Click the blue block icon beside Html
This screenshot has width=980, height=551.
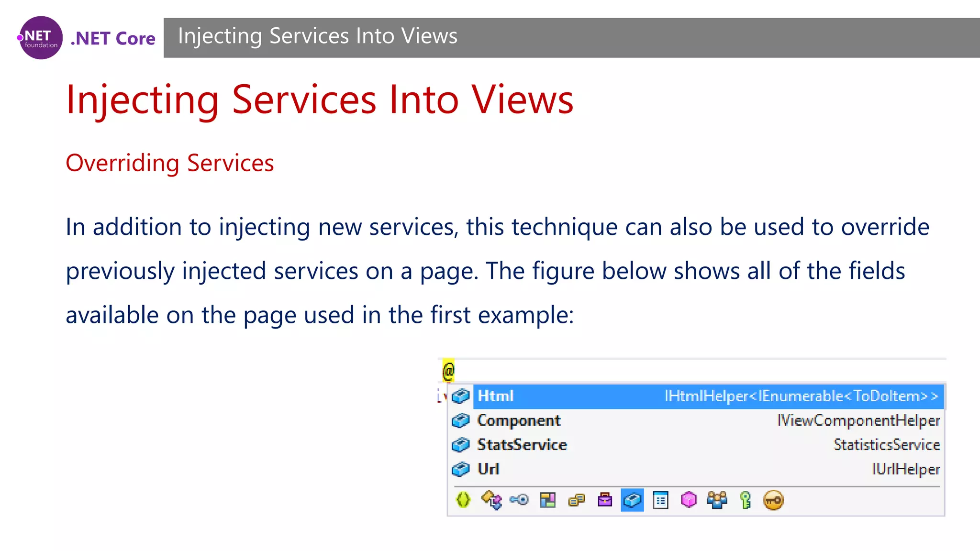click(x=461, y=396)
